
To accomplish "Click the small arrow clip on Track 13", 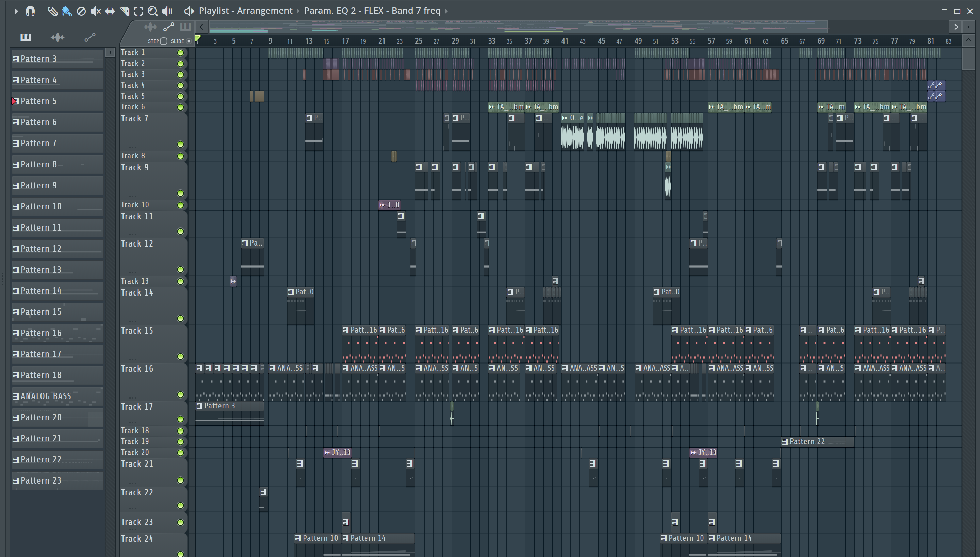I will (233, 281).
